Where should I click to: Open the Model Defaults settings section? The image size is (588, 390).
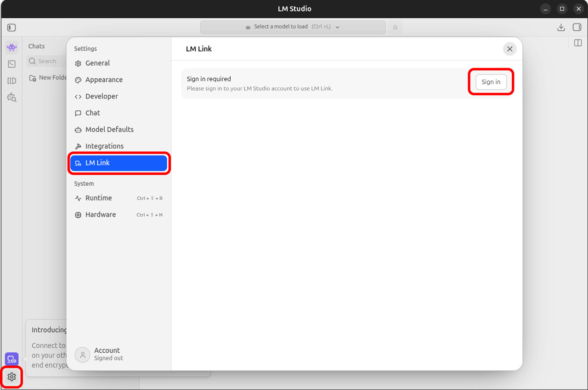click(x=119, y=129)
